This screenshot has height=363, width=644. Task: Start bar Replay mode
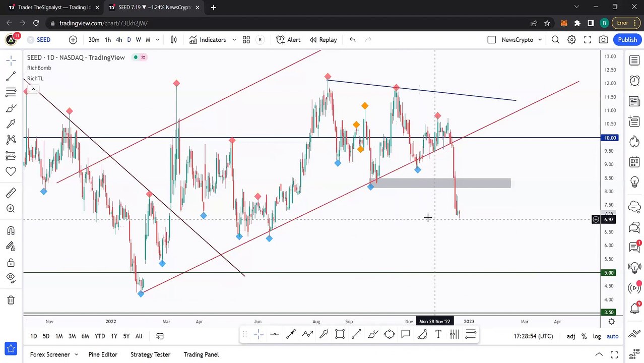coord(323,40)
